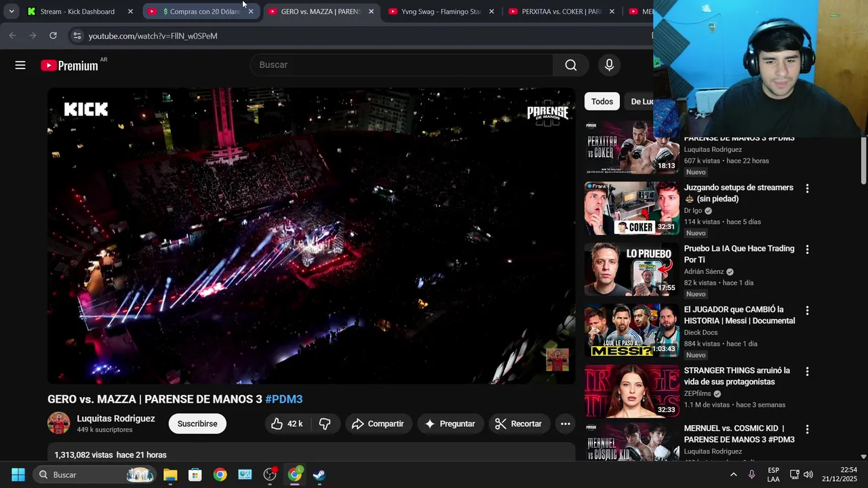Open Messi documentary video thumbnail

[x=632, y=330]
